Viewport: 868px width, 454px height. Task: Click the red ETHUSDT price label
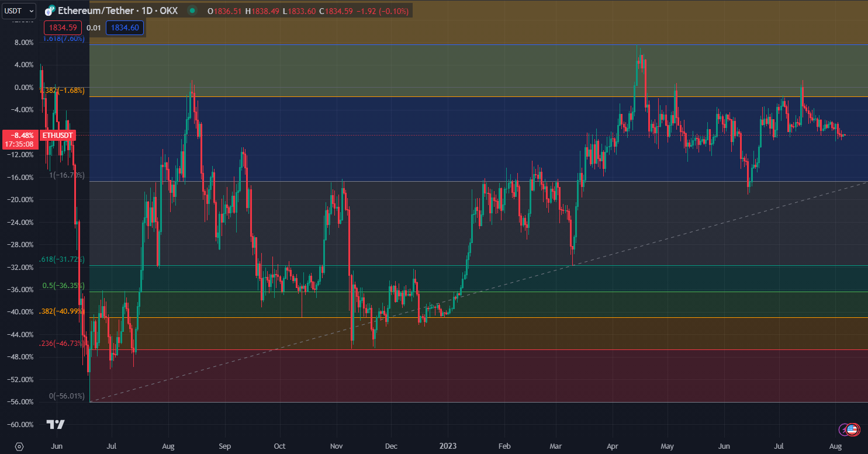[59, 136]
